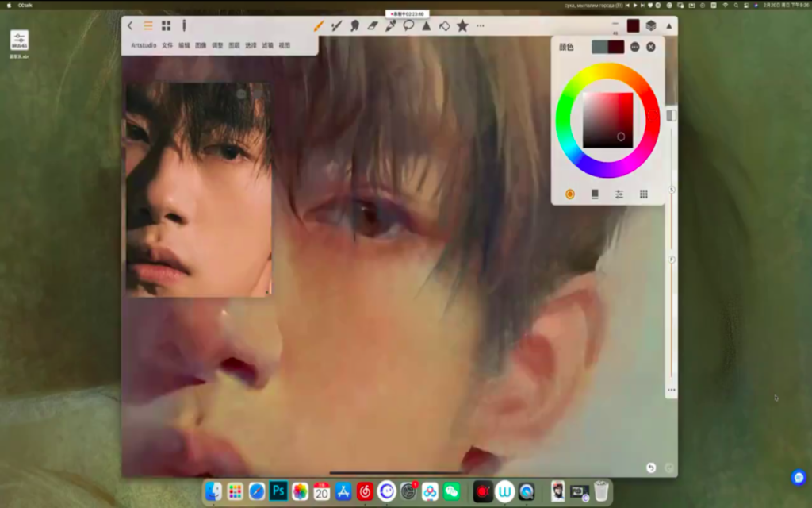Activate the lasso selection tool

click(408, 25)
